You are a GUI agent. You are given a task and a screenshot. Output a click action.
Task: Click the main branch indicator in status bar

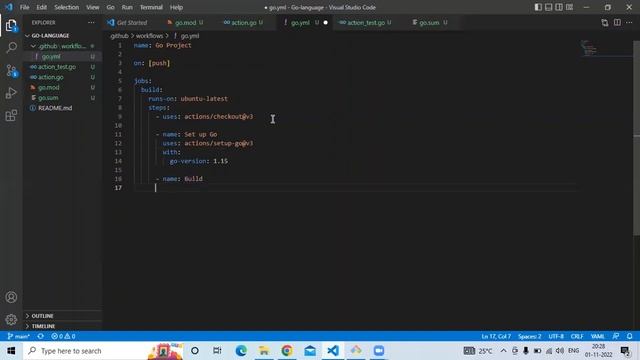[x=18, y=336]
